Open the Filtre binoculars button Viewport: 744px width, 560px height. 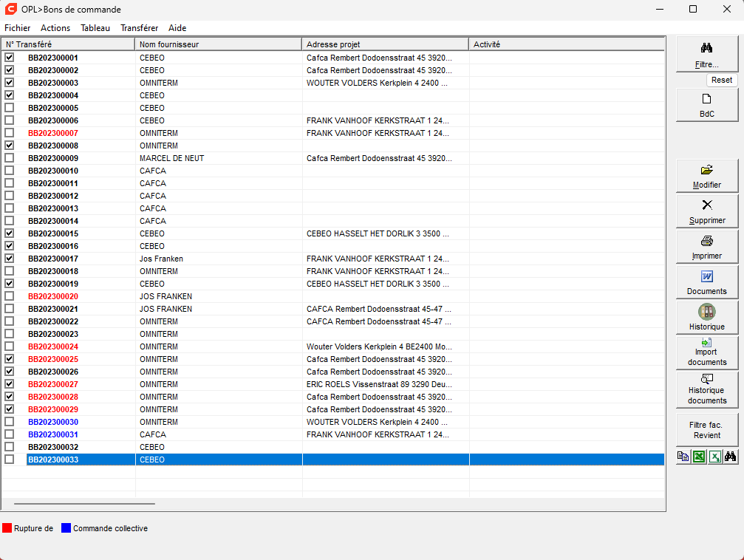[706, 54]
